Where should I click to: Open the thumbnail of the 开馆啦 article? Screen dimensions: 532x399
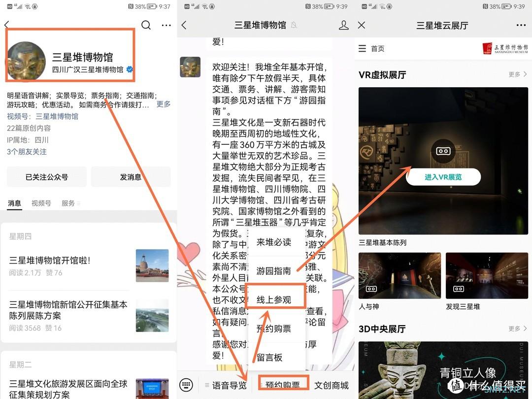coord(152,266)
